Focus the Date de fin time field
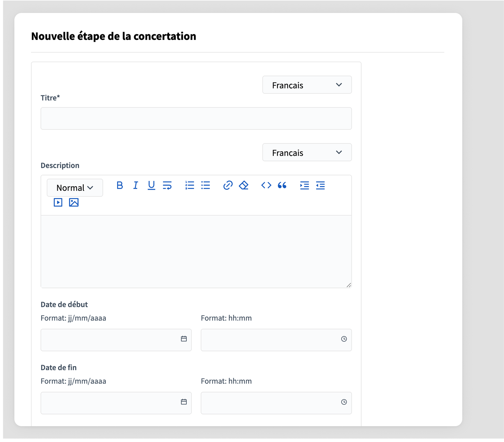The width and height of the screenshot is (504, 442). (276, 403)
